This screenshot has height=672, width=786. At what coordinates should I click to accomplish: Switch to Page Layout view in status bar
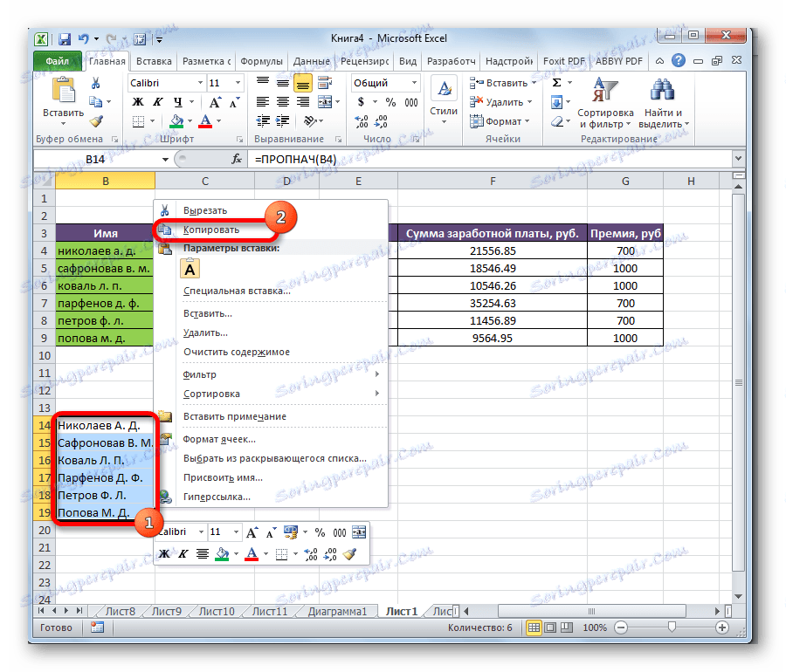click(550, 627)
